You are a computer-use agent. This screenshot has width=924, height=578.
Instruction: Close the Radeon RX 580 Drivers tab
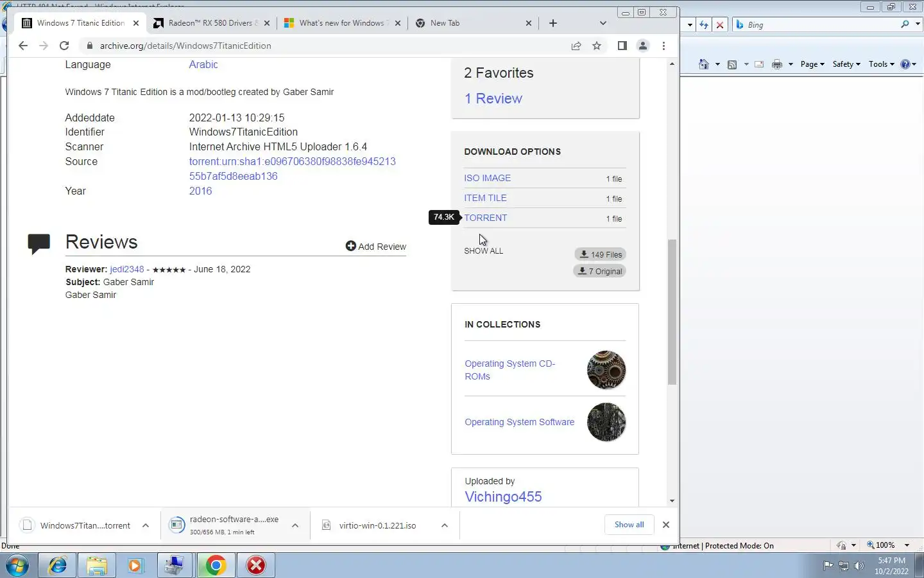pyautogui.click(x=267, y=23)
